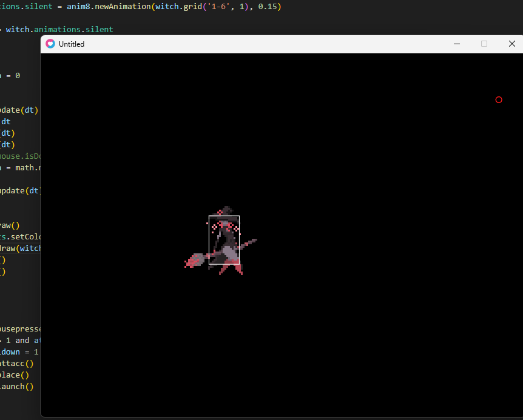Click the Untitled window title text
Image resolution: width=523 pixels, height=420 pixels.
point(72,44)
